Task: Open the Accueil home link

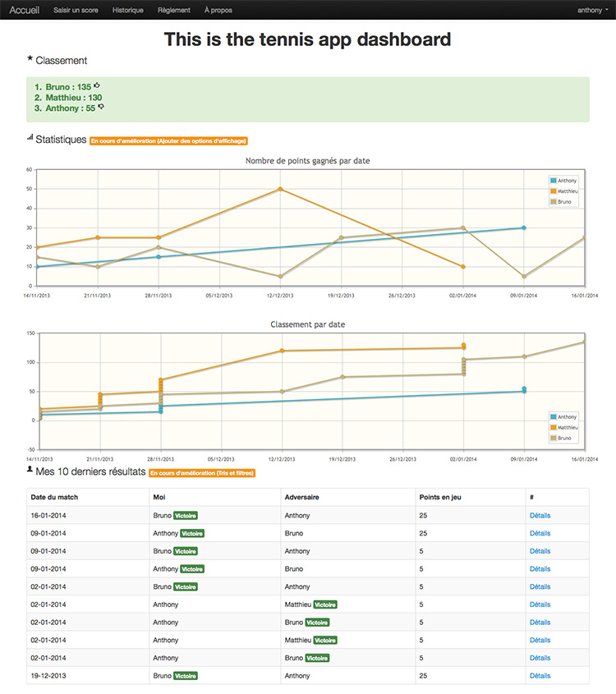Action: (25, 10)
